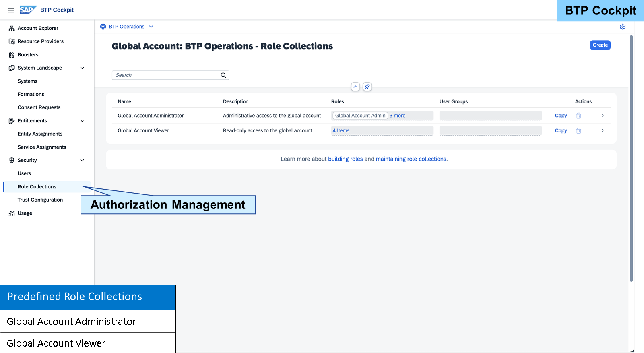Click the Global Account Viewer name cell
This screenshot has height=353, width=644.
143,130
